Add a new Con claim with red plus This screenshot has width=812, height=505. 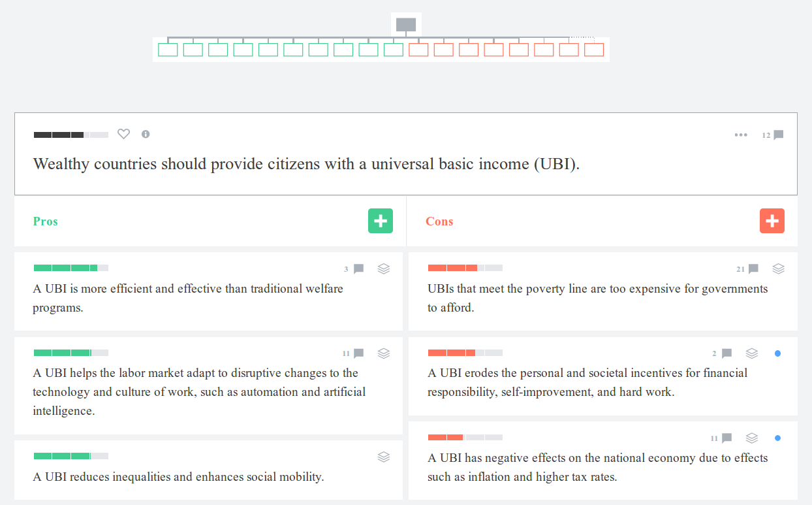[772, 221]
